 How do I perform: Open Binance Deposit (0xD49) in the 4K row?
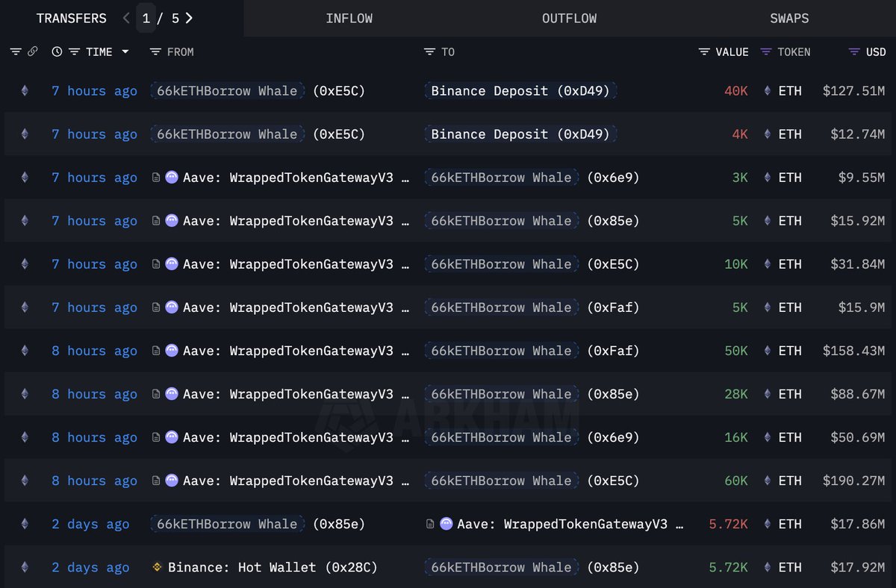click(x=520, y=134)
